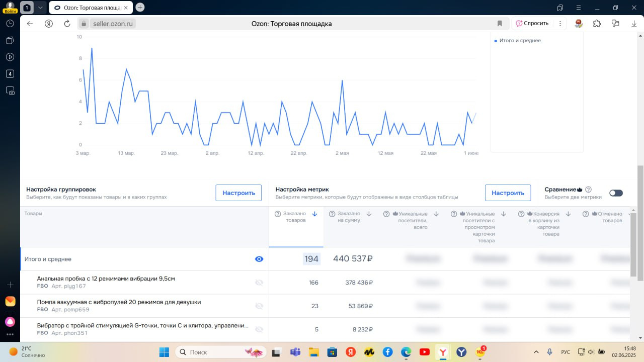This screenshot has width=644, height=362.
Task: Open the screenshot tool in the sidebar
Action: (x=10, y=90)
